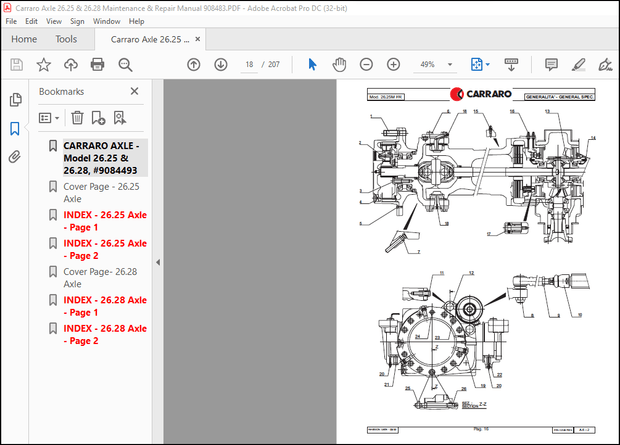Screen dimensions: 620x445
Task: Add a comment with speech bubble icon
Action: pyautogui.click(x=551, y=64)
